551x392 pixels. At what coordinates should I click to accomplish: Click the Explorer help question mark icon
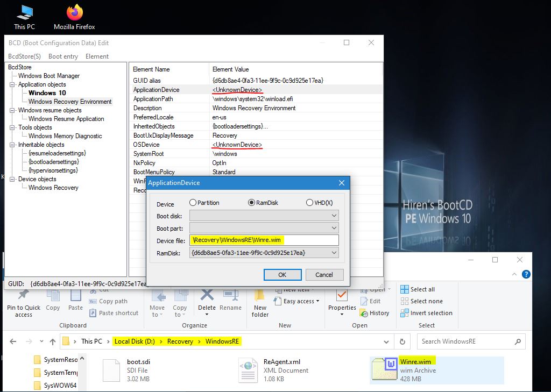(526, 274)
